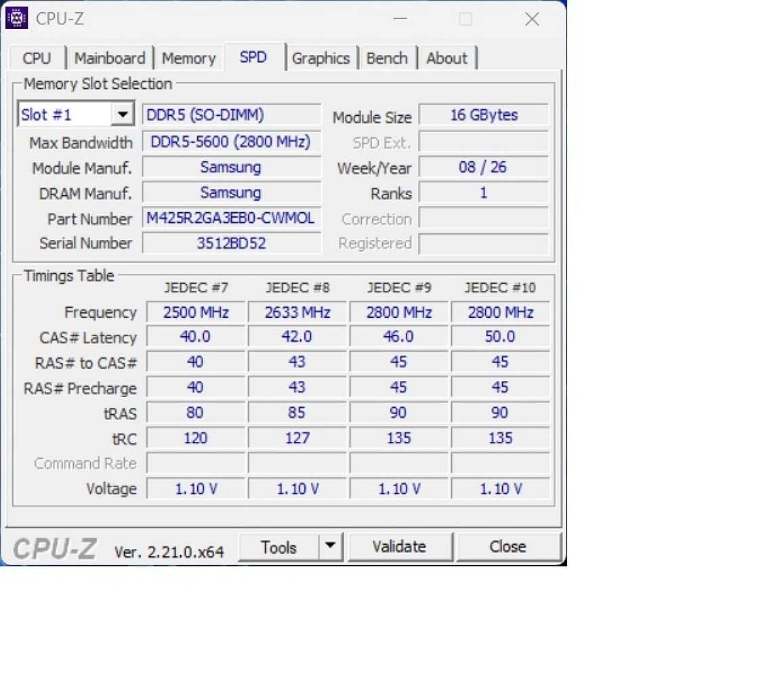Click tRAS value 80

click(196, 413)
